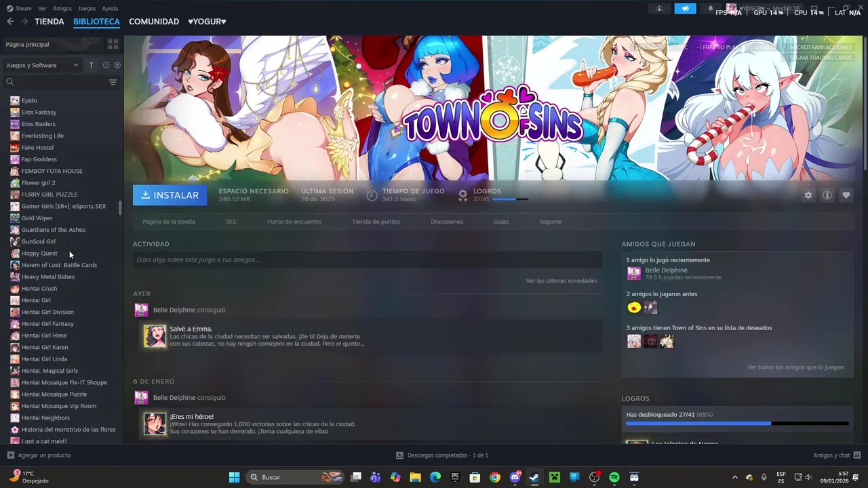Viewport: 868px width, 488px height.
Task: Open the Soporte tab
Action: click(x=551, y=222)
